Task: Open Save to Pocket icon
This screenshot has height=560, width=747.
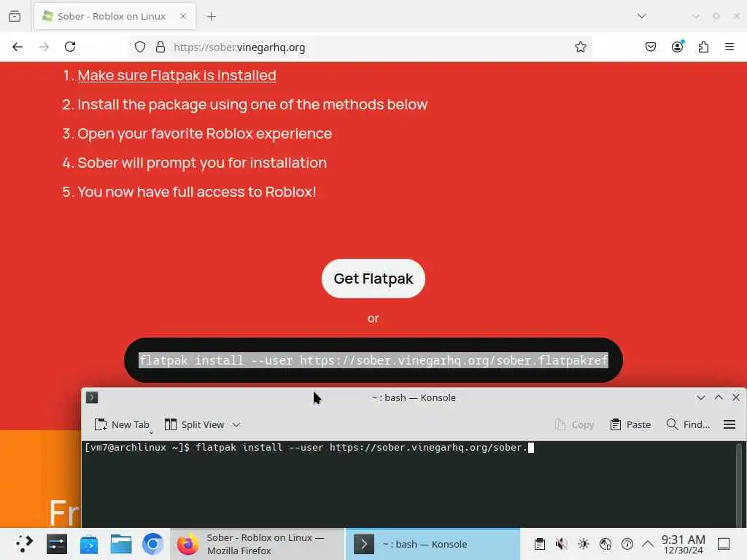Action: [x=650, y=47]
